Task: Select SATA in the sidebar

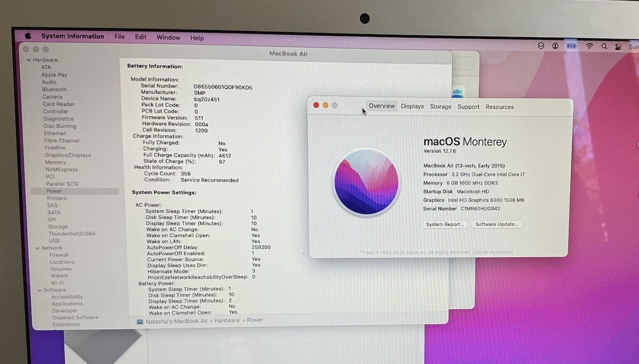Action: (54, 212)
